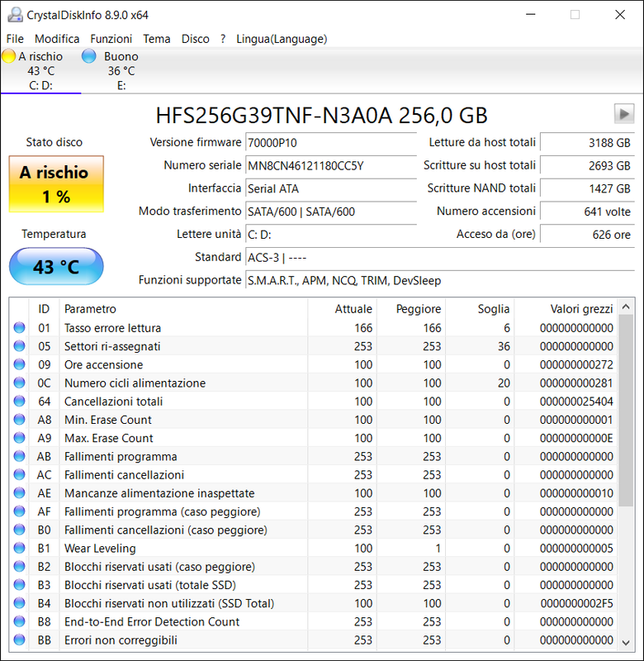Viewport: 644px width, 661px height.
Task: Click the blue Buono status circle
Action: (x=89, y=56)
